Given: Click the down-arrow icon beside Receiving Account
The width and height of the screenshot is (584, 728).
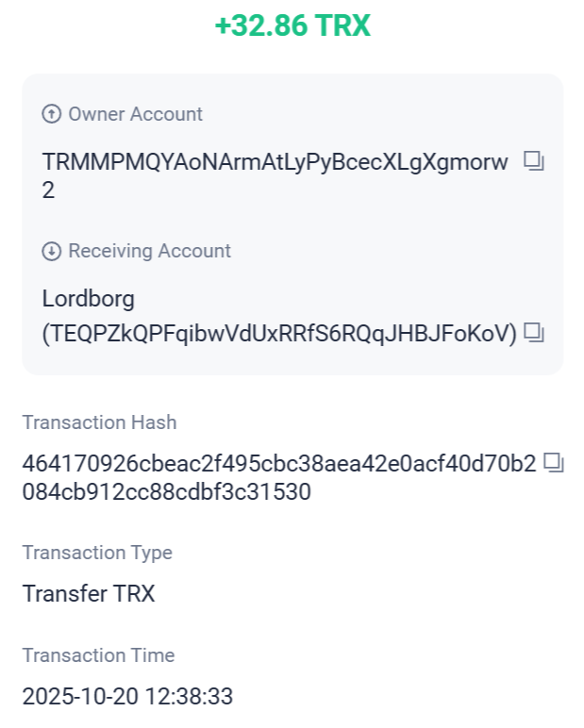Looking at the screenshot, I should click(52, 251).
